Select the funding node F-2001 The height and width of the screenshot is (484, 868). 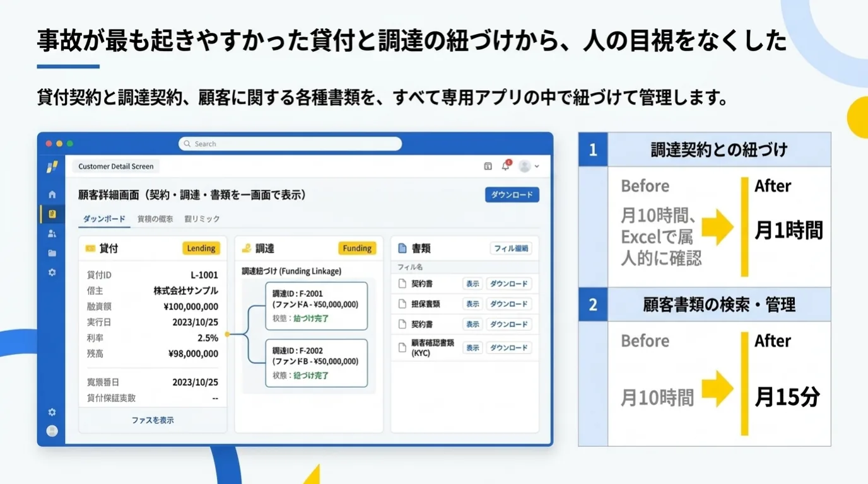(x=316, y=306)
